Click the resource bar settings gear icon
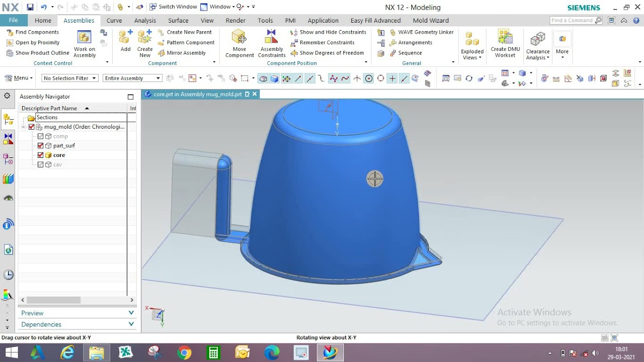 (x=7, y=96)
